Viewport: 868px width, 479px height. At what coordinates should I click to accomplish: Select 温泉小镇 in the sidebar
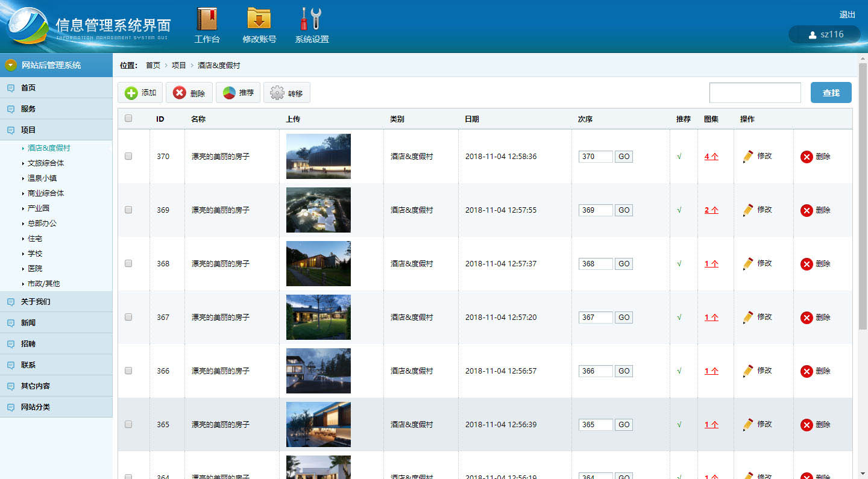[x=42, y=178]
